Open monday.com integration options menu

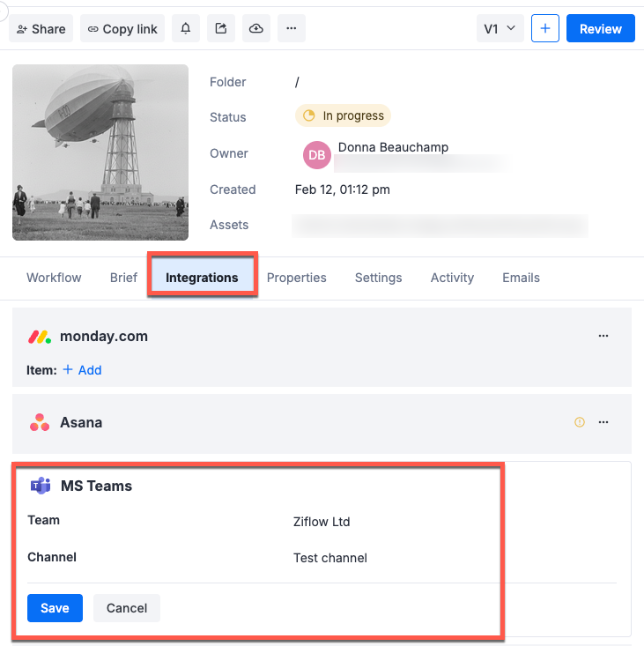point(603,336)
